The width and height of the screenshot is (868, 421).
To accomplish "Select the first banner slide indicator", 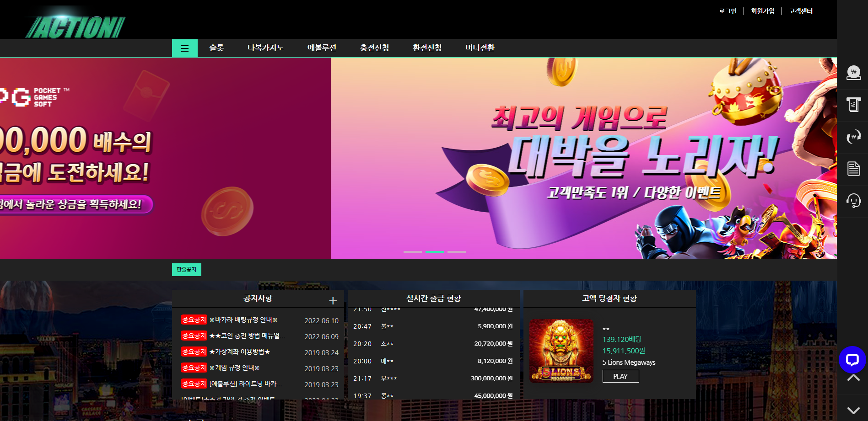I will [x=412, y=252].
